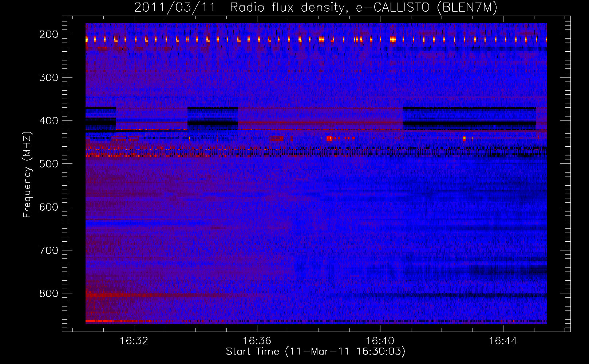589x364 pixels.
Task: Click the 300 frequency tick label
Action: coord(49,78)
